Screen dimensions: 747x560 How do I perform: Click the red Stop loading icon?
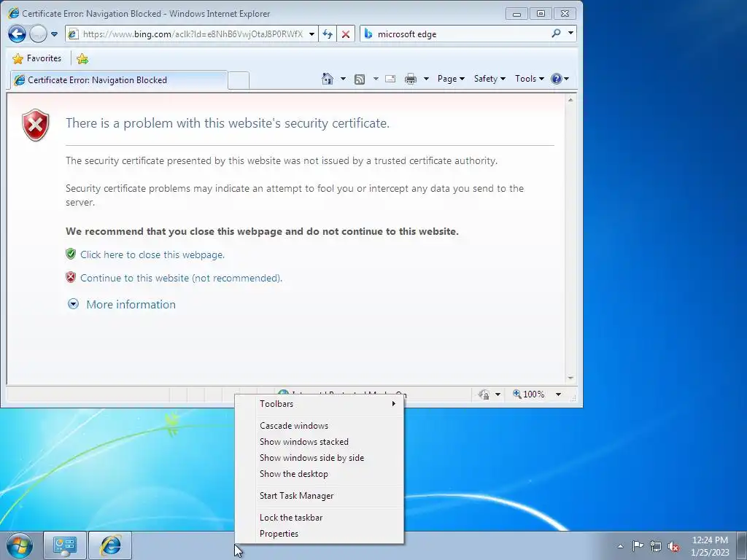pyautogui.click(x=346, y=34)
